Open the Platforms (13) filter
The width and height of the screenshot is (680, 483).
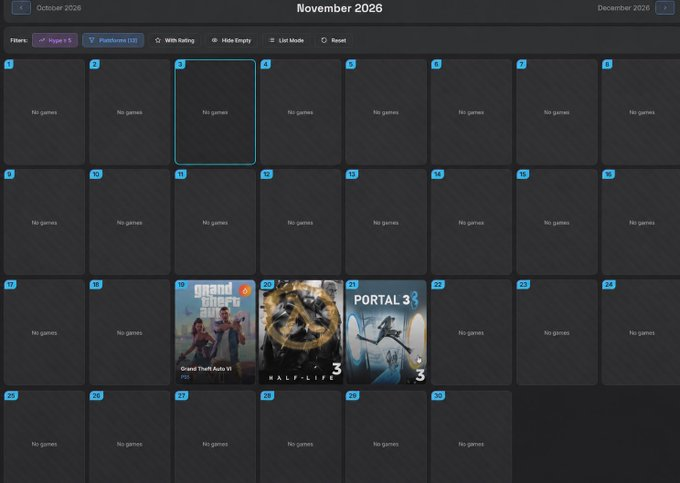pos(113,40)
